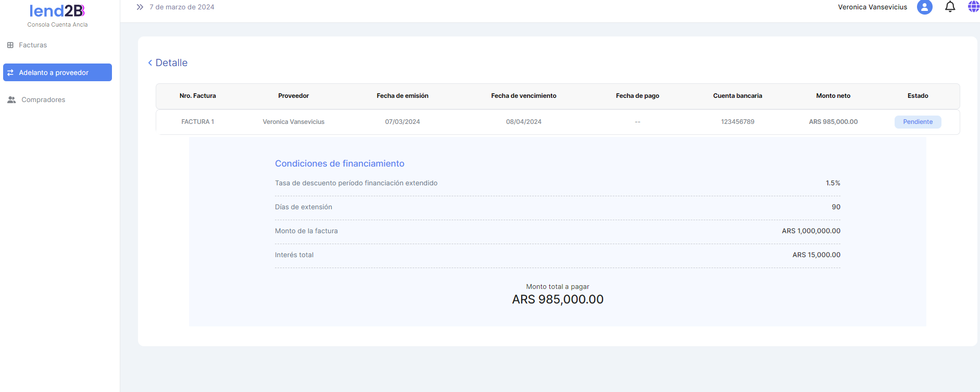Viewport: 980px width, 392px height.
Task: Click the Monto neto column header
Action: click(833, 96)
